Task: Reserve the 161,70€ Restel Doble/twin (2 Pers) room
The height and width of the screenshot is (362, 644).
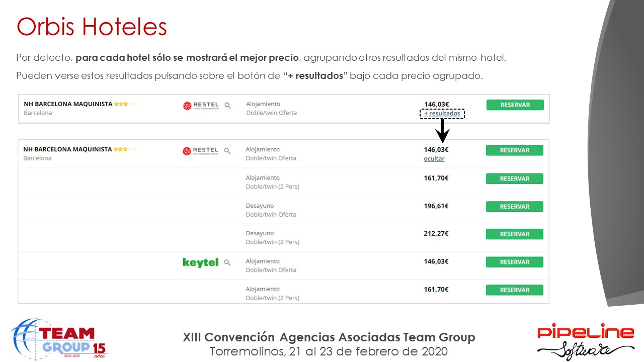Action: click(515, 178)
